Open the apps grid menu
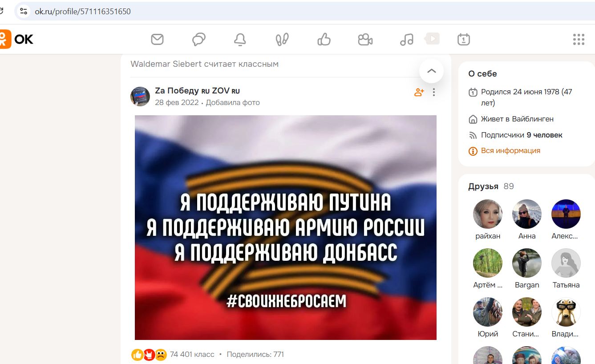 tap(579, 39)
